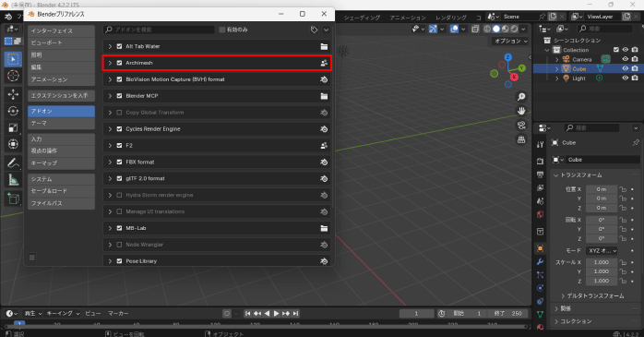Click the 位置 X value field
Image resolution: width=644 pixels, height=337 pixels.
pos(602,189)
